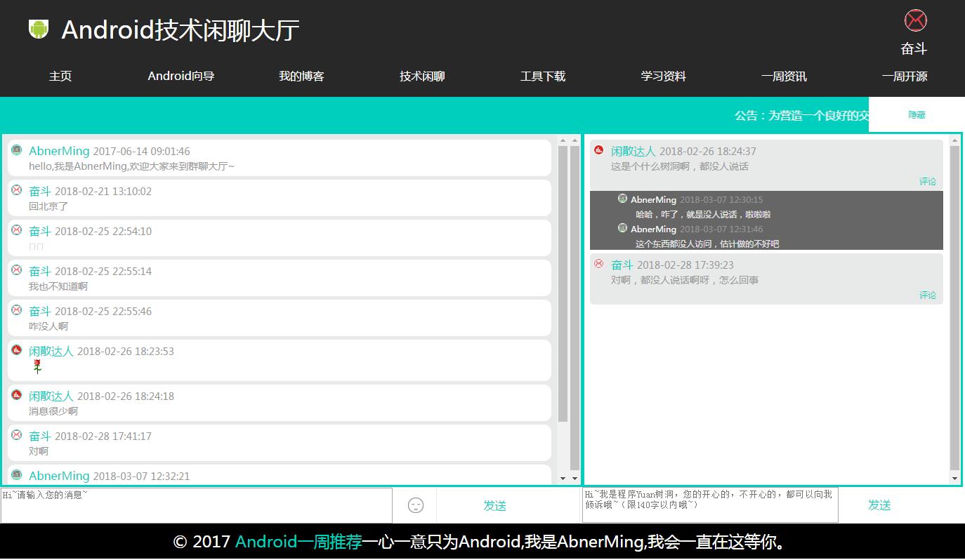Click the 奋斗 username under top avatar
The height and width of the screenshot is (560, 965).
coord(914,49)
